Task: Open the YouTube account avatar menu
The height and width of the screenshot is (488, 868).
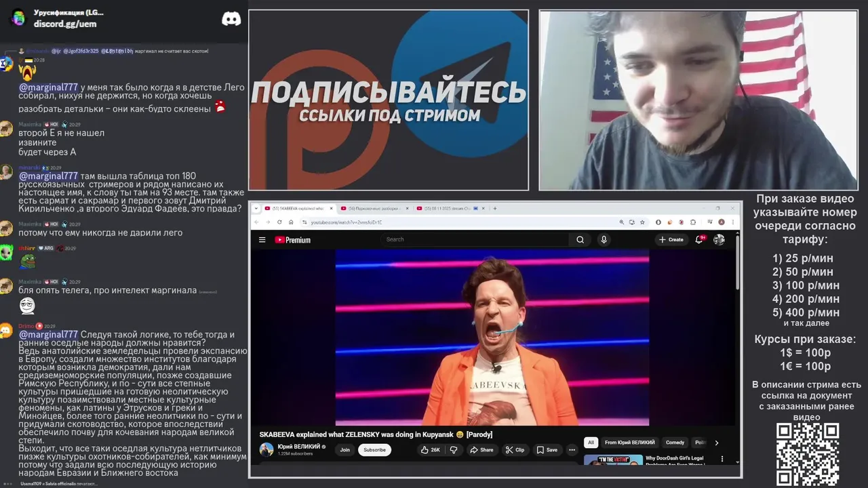Action: (x=719, y=239)
